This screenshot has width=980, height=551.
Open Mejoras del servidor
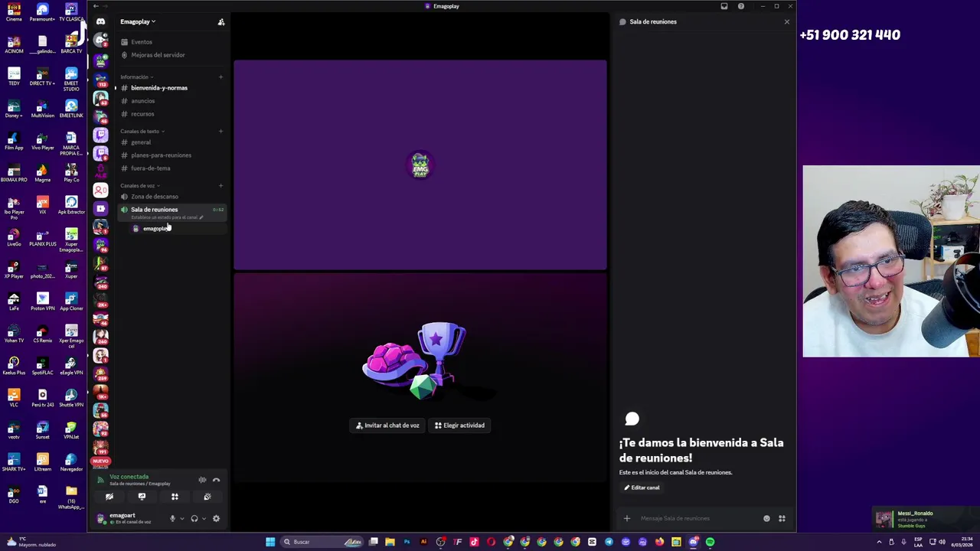pos(158,55)
